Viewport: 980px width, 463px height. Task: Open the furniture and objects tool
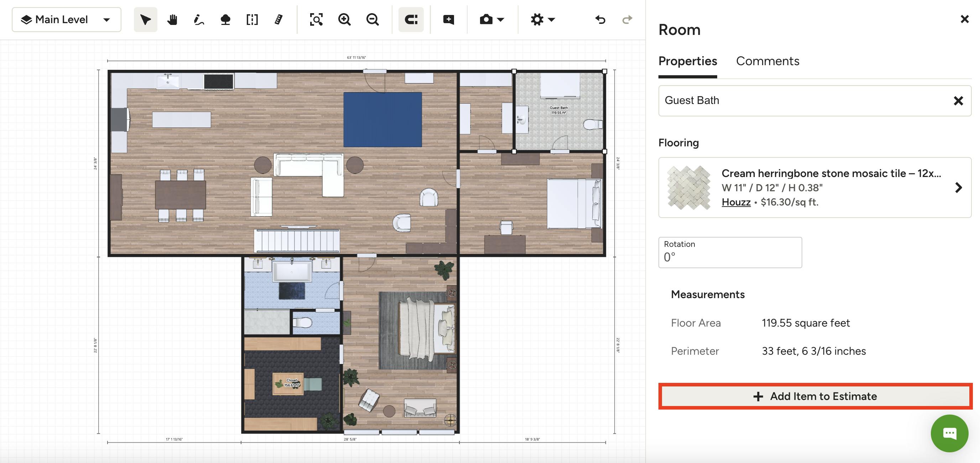225,19
